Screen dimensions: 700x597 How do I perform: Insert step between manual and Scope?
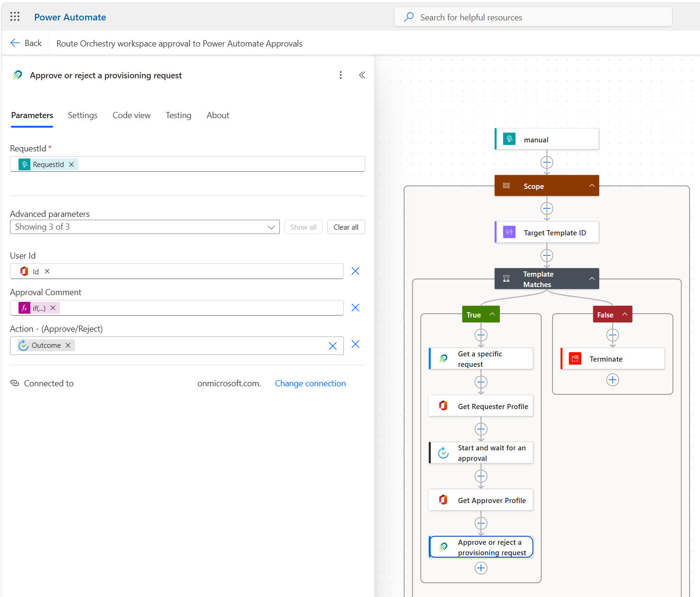(x=547, y=163)
